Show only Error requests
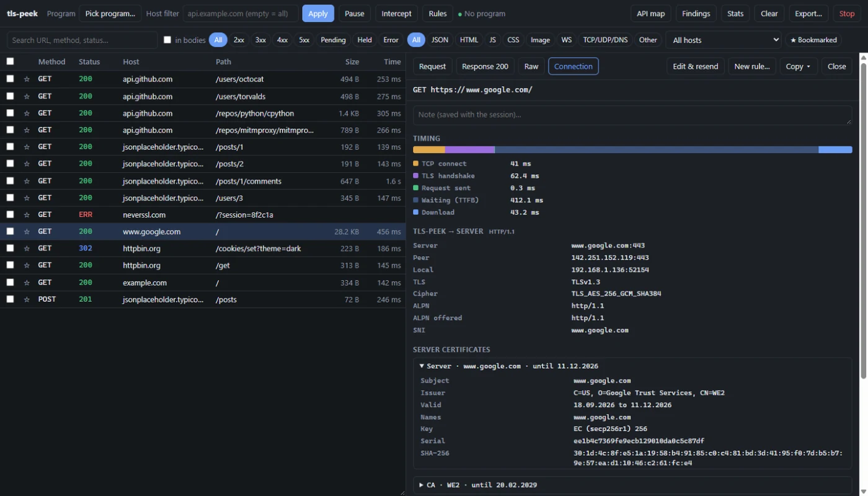868x496 pixels. (x=391, y=40)
